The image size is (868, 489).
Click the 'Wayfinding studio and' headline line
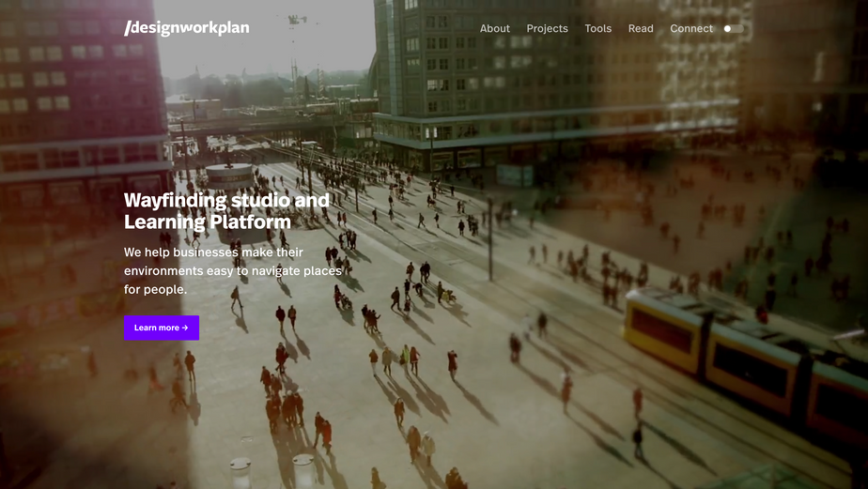click(226, 200)
